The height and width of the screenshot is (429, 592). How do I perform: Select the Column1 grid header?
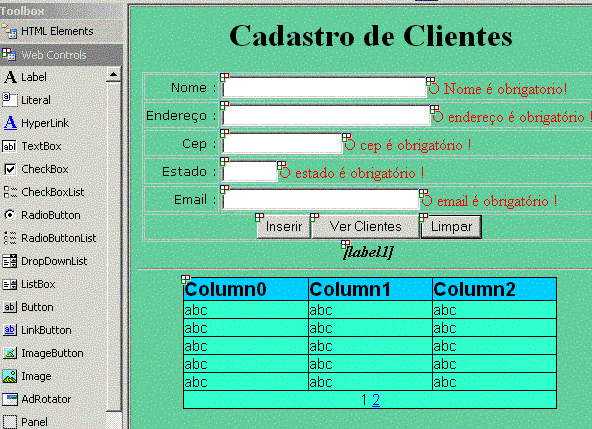(x=370, y=289)
